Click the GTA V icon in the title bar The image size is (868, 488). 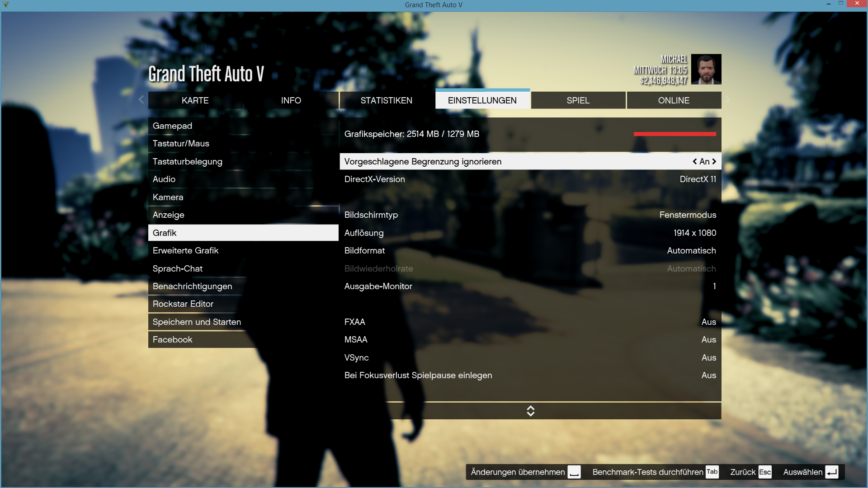point(6,5)
